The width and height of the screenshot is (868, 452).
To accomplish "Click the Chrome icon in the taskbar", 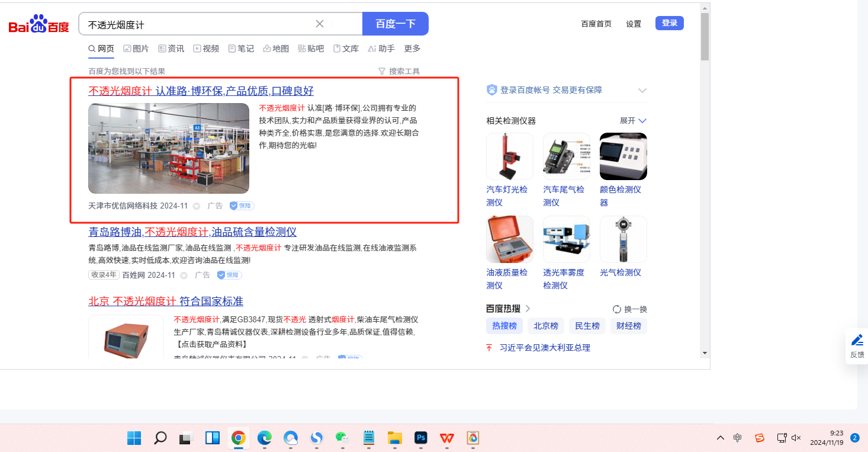I will tap(238, 438).
